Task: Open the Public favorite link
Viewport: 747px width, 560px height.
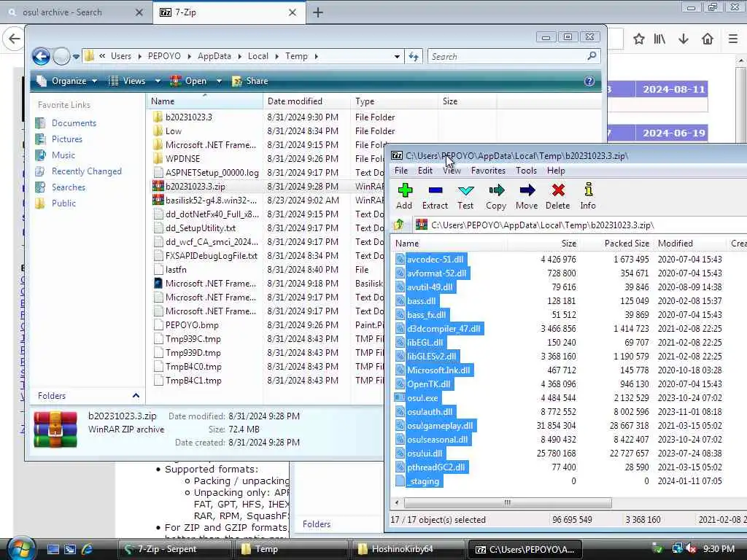Action: tap(63, 203)
